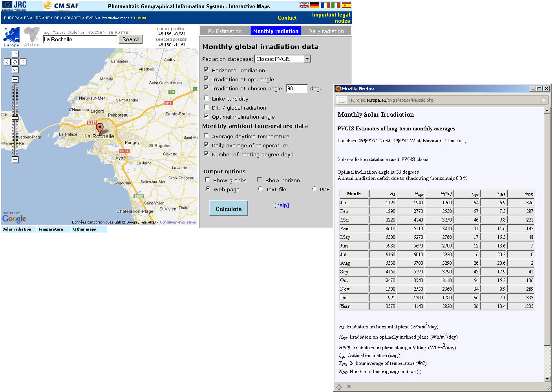
Task: Select the Europe region map icon
Action: pos(11,37)
